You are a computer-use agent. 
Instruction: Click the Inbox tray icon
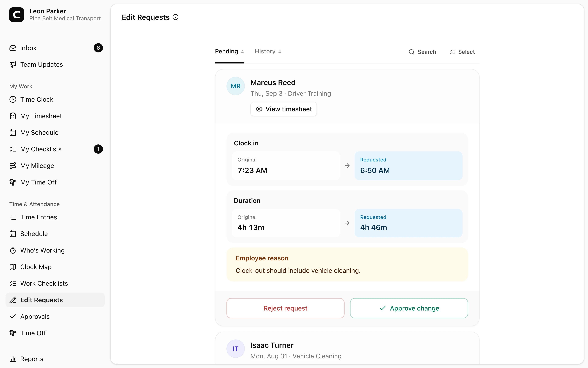click(x=13, y=48)
